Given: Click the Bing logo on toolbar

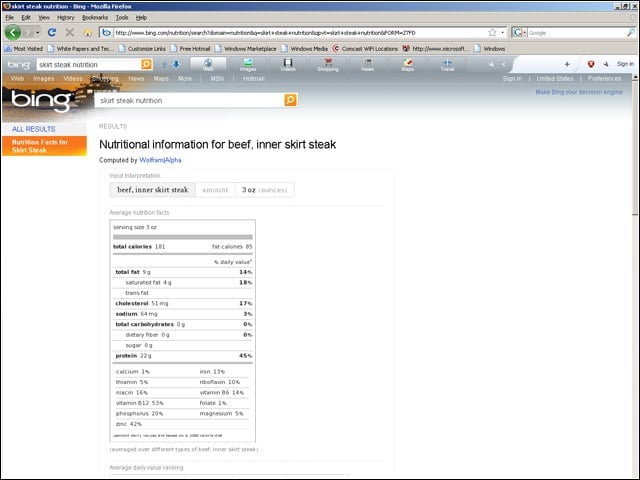Looking at the screenshot, I should coord(18,64).
